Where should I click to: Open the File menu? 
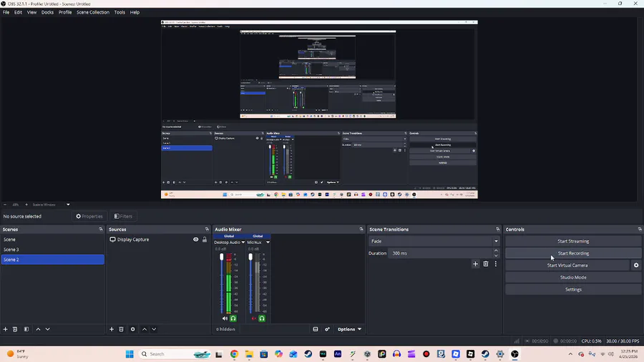point(6,12)
